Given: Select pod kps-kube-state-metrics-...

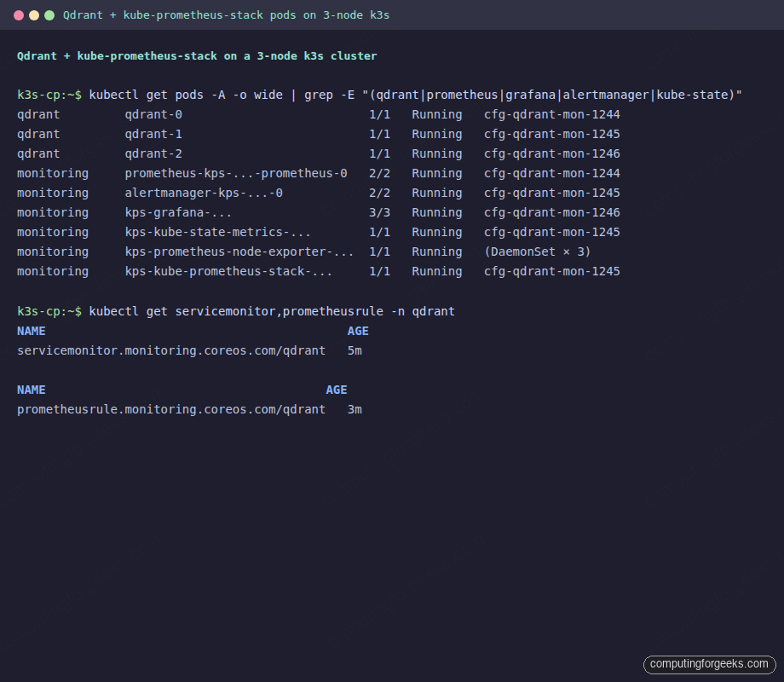Looking at the screenshot, I should point(218,232).
